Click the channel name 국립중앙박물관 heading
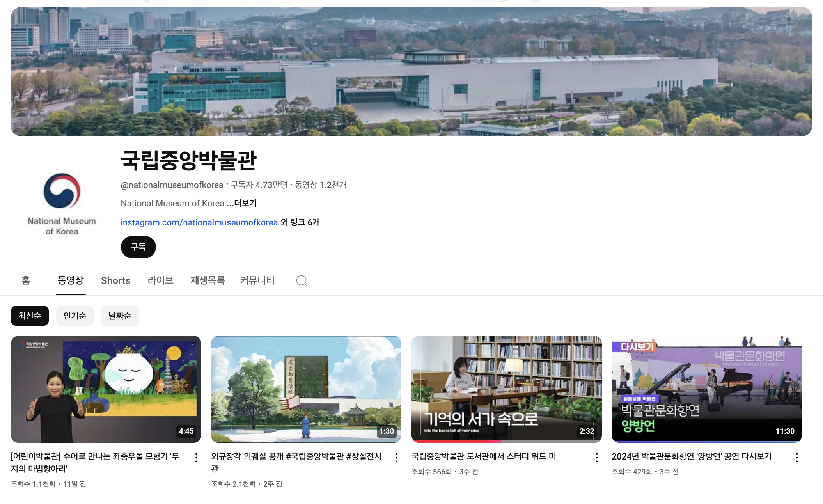 [189, 160]
